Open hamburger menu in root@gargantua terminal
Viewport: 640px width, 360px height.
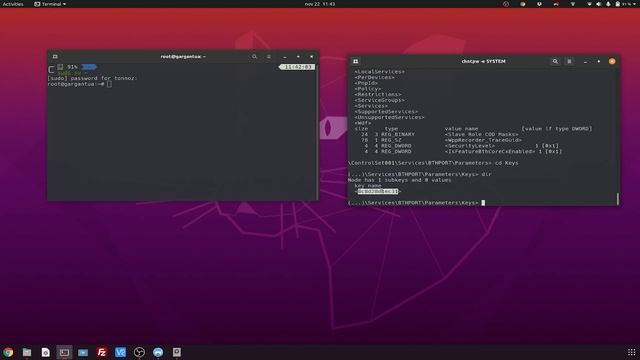pos(269,57)
